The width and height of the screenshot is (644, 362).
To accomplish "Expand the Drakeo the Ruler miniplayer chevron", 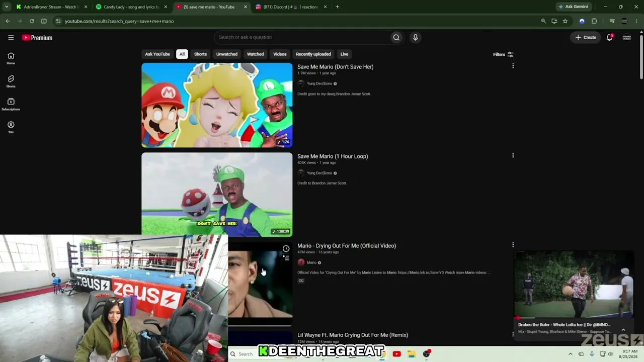I will coord(623,330).
